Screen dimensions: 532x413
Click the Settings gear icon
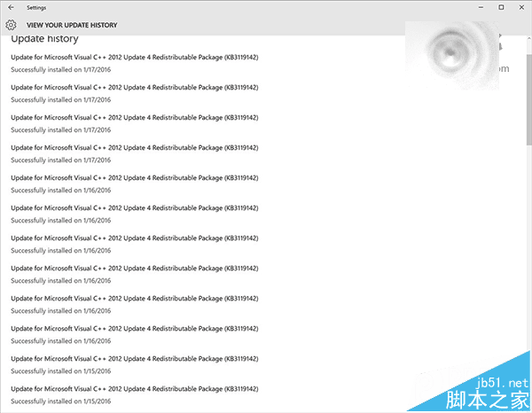[x=11, y=25]
